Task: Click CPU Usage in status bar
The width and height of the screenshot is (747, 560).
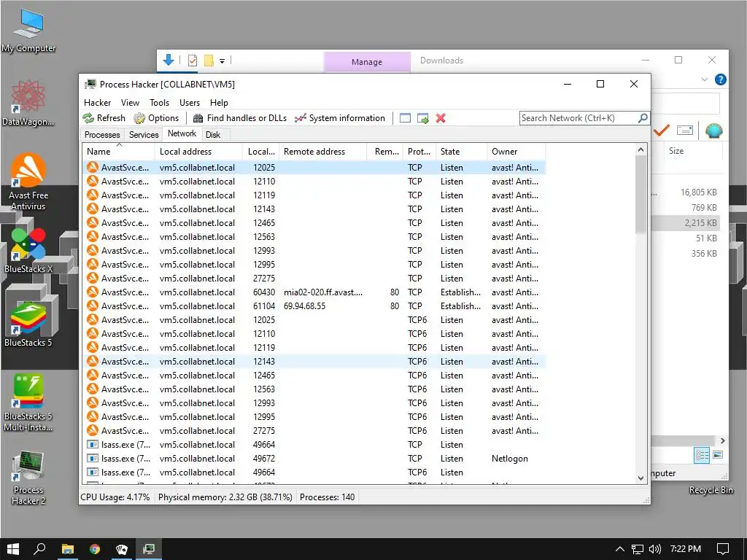Action: click(x=115, y=497)
